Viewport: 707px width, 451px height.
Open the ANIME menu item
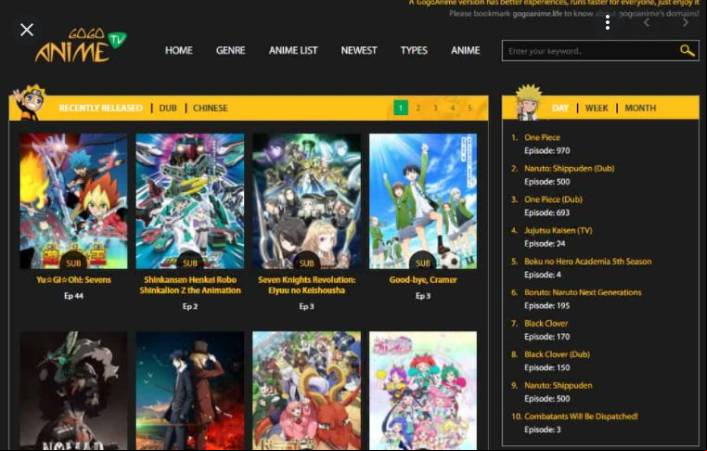pos(465,51)
